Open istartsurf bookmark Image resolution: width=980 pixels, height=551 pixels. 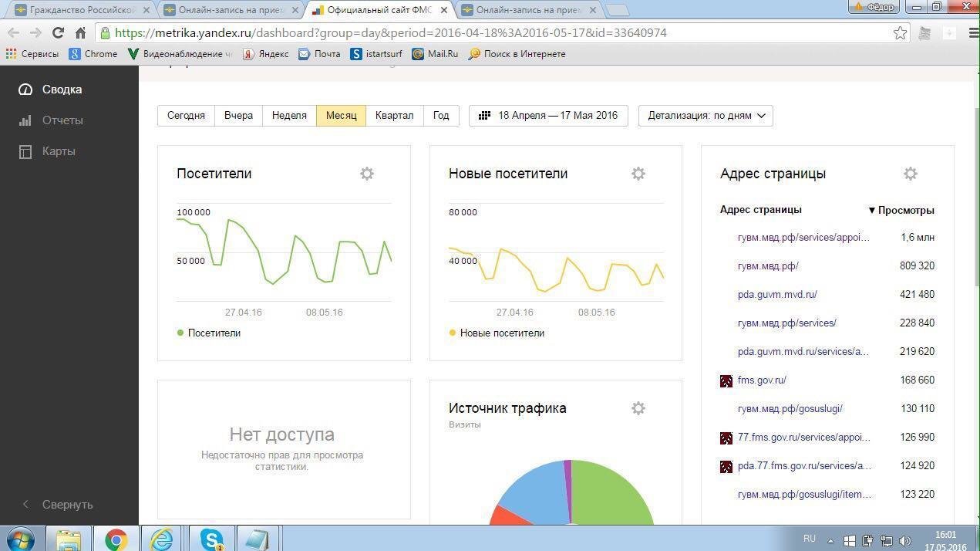[376, 54]
